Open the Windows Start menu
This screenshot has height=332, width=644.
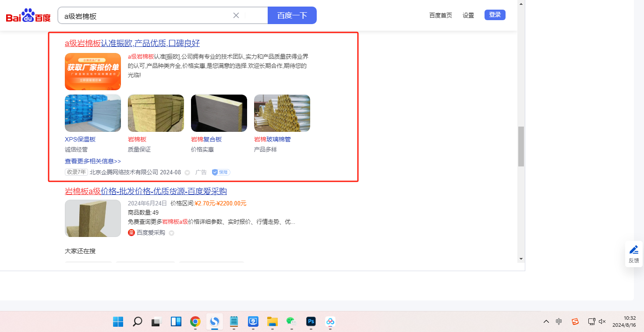tap(118, 322)
